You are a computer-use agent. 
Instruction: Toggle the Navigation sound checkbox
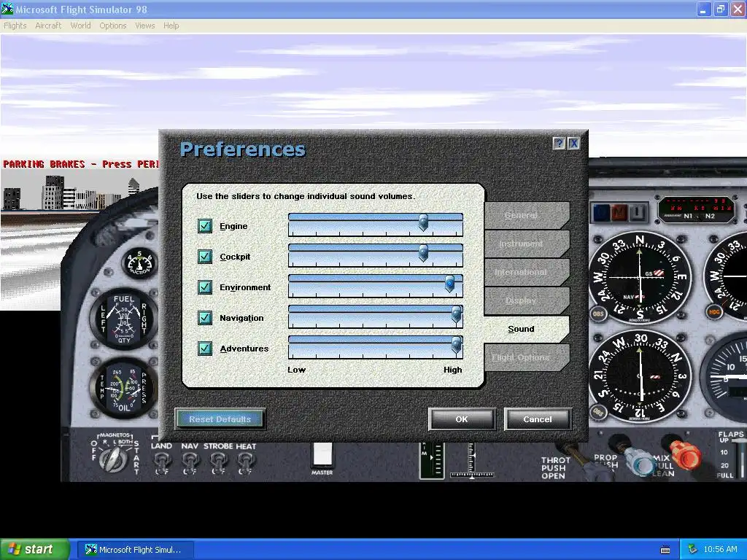[205, 318]
